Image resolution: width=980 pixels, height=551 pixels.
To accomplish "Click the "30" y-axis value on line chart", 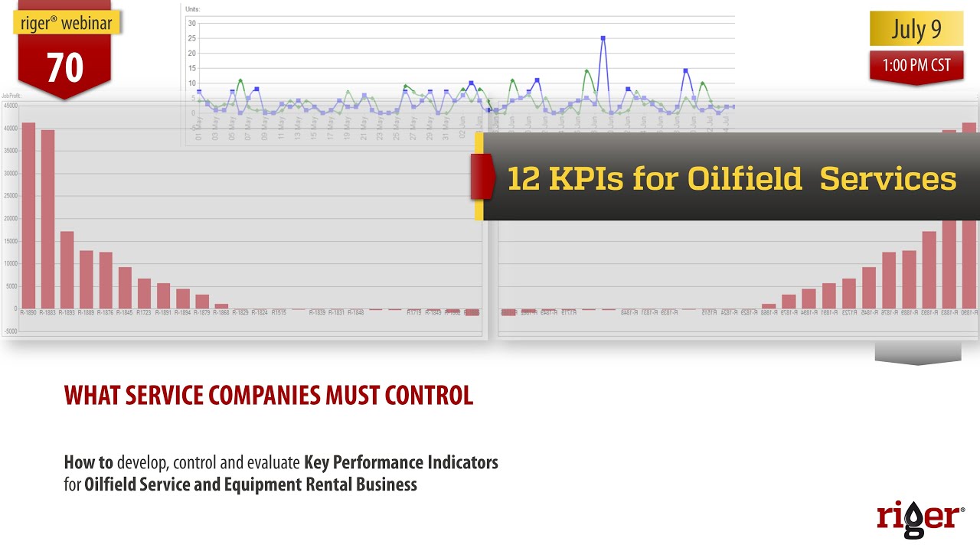I will [x=191, y=23].
